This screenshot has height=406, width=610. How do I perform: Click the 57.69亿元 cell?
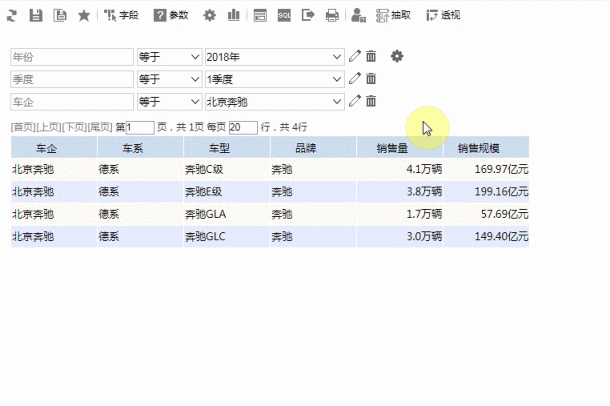click(x=486, y=214)
